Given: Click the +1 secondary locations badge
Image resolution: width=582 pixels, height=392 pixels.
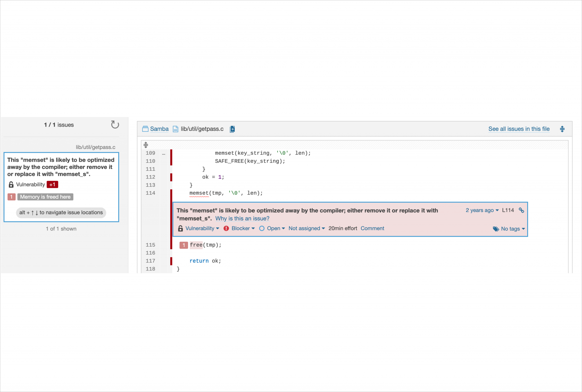Looking at the screenshot, I should tap(52, 185).
